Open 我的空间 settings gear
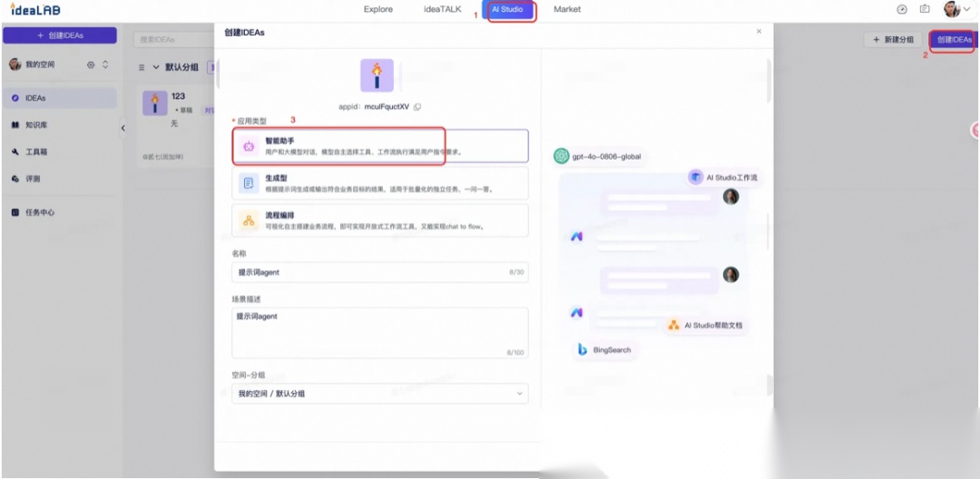This screenshot has height=479, width=980. point(91,64)
